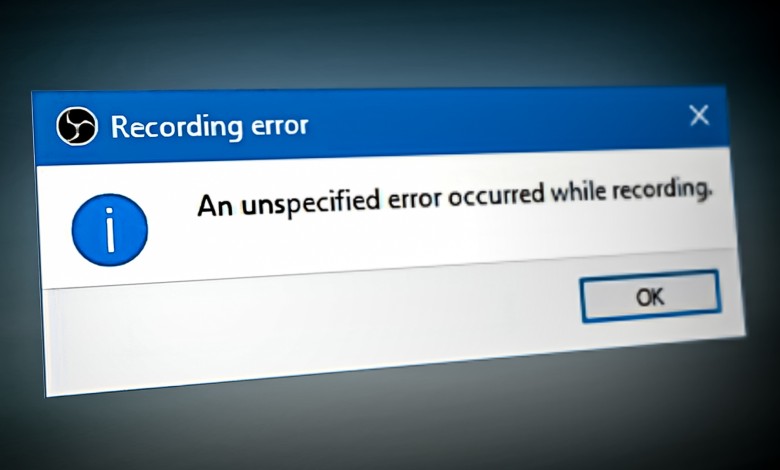
Task: Click the OBS Studio logo in title bar
Action: coord(77,126)
